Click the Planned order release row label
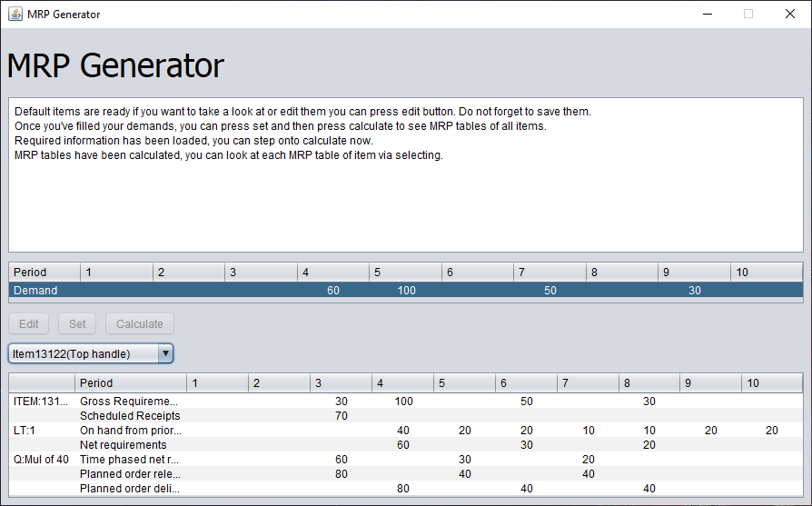This screenshot has width=812, height=506. click(x=130, y=474)
